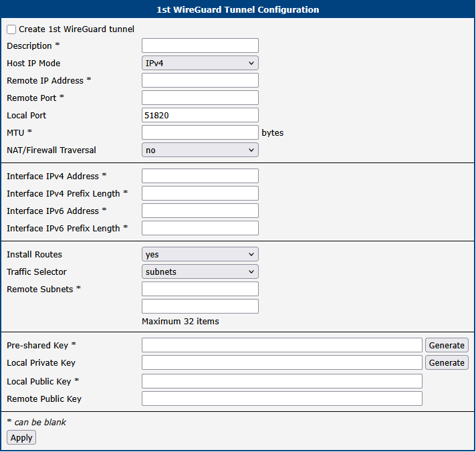476x452 pixels.
Task: Open the Install Routes dropdown
Action: click(x=200, y=254)
